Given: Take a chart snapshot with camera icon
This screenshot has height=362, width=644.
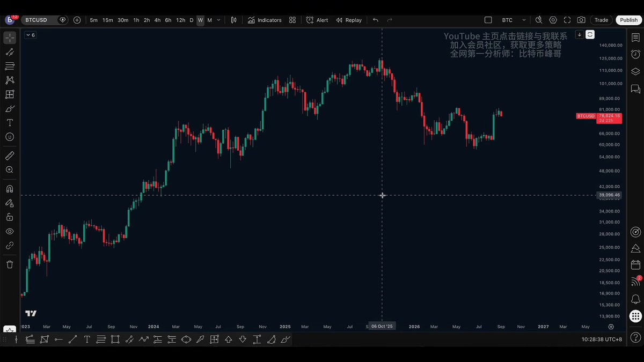Looking at the screenshot, I should (x=581, y=20).
